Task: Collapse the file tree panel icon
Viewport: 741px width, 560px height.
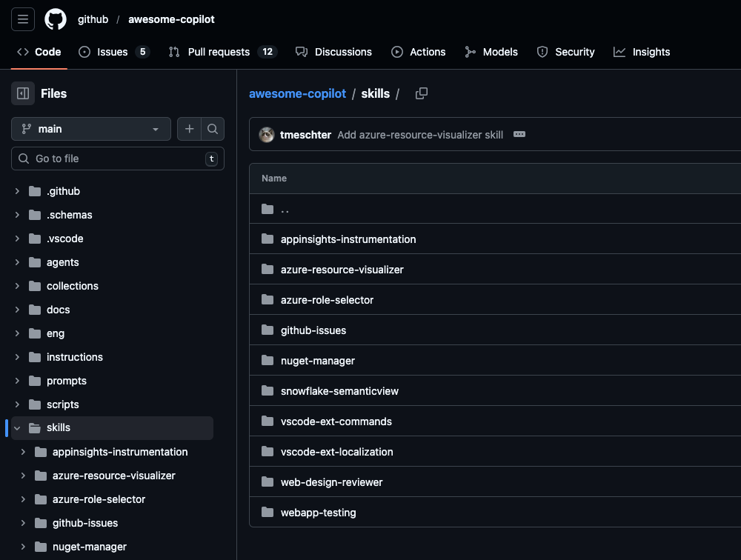Action: pyautogui.click(x=23, y=93)
